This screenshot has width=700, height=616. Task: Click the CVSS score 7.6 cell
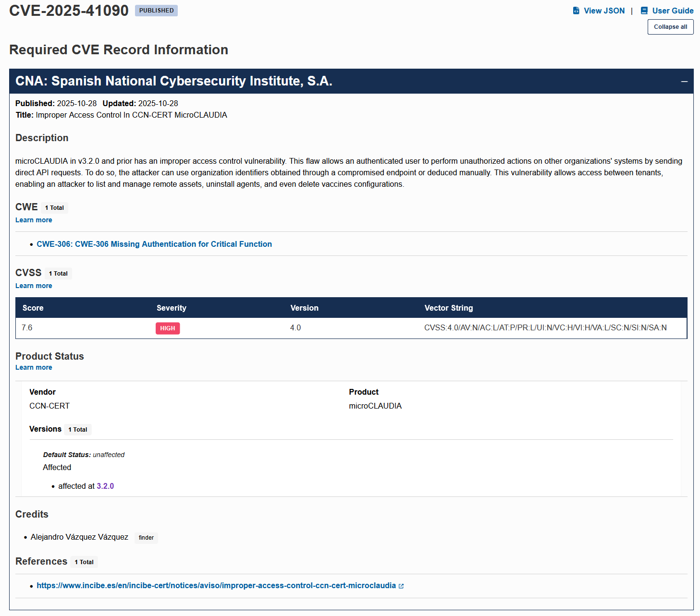click(27, 328)
